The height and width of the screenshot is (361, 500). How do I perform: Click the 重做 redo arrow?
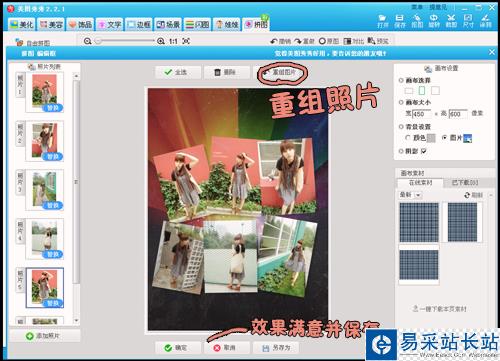pos(298,41)
